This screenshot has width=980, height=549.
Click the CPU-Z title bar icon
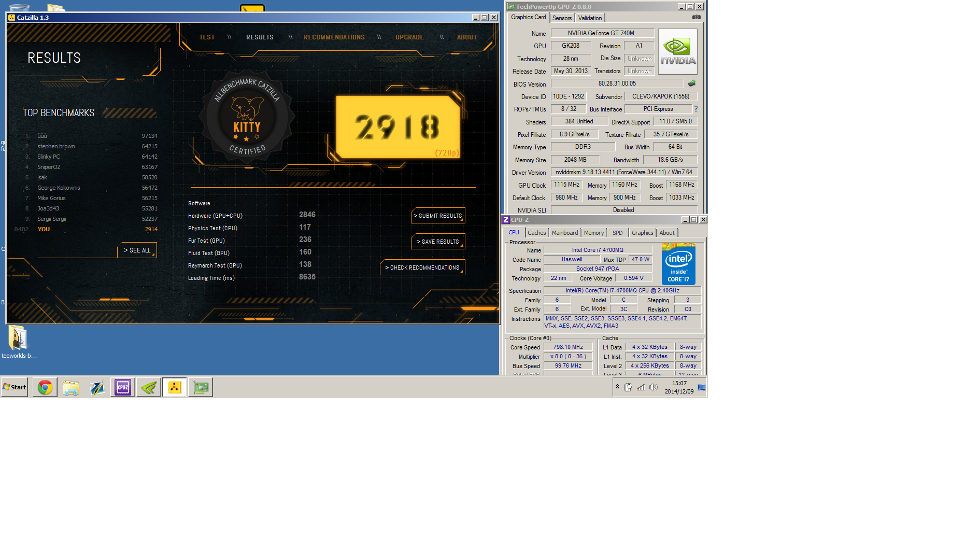click(x=506, y=220)
